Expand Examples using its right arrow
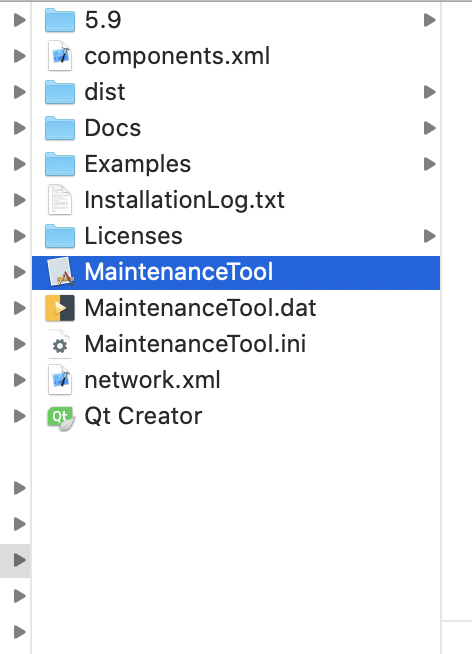 pos(429,164)
